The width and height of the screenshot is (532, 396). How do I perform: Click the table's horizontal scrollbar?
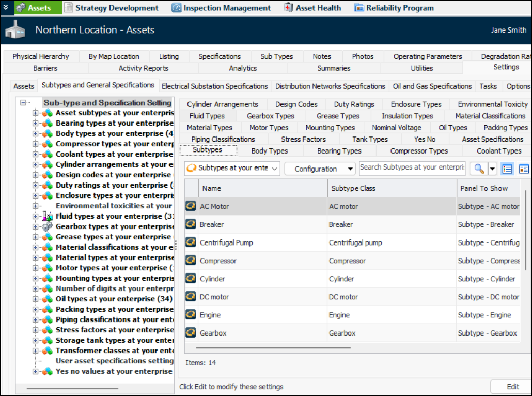(x=269, y=347)
